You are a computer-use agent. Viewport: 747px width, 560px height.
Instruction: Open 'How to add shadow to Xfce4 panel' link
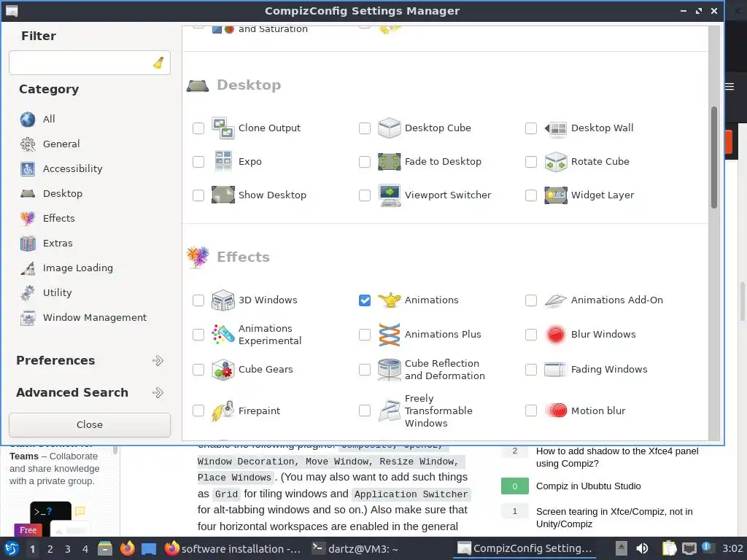[617, 457]
